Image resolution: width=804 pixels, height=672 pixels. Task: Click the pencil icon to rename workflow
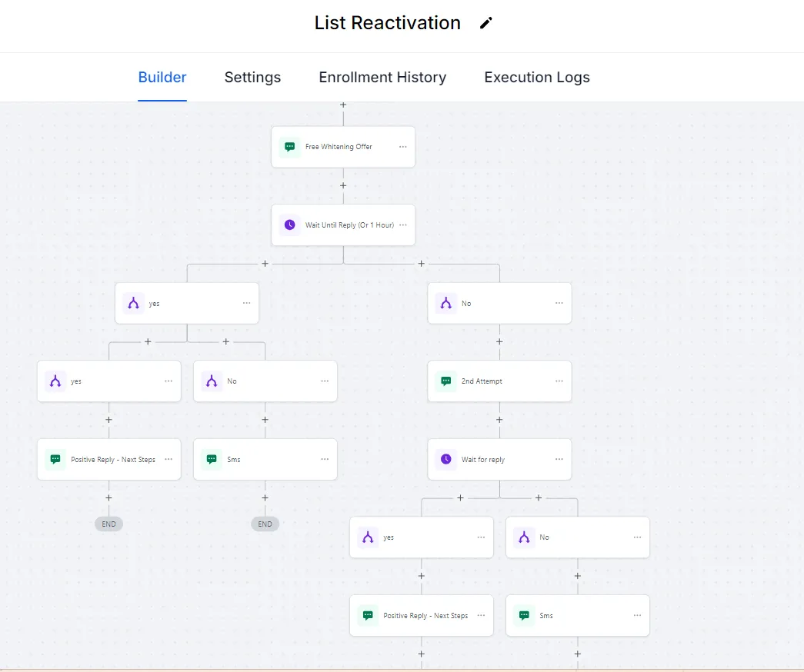(x=485, y=23)
